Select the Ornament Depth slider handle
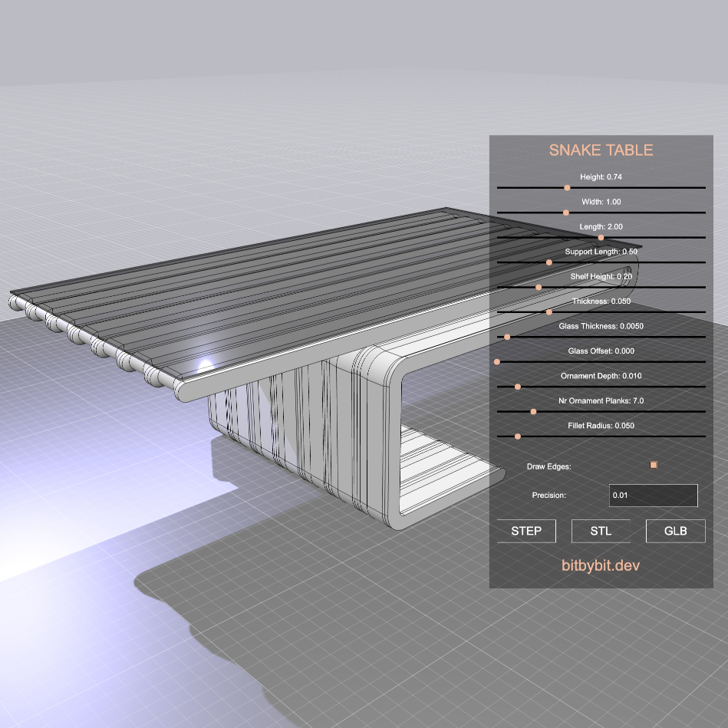 click(518, 387)
